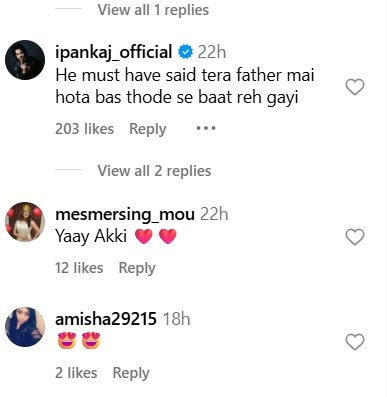The image size is (387, 397).
Task: Open amisha29215 username link
Action: pyautogui.click(x=106, y=319)
